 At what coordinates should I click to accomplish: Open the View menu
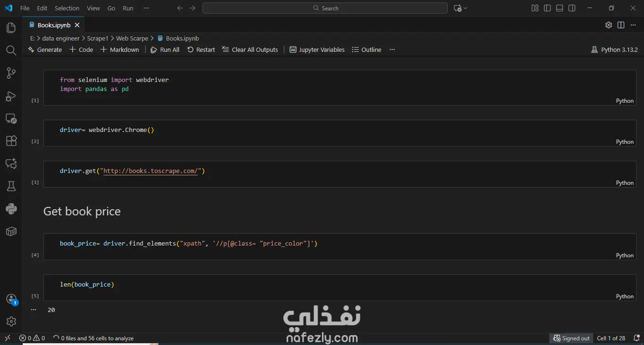pyautogui.click(x=93, y=8)
